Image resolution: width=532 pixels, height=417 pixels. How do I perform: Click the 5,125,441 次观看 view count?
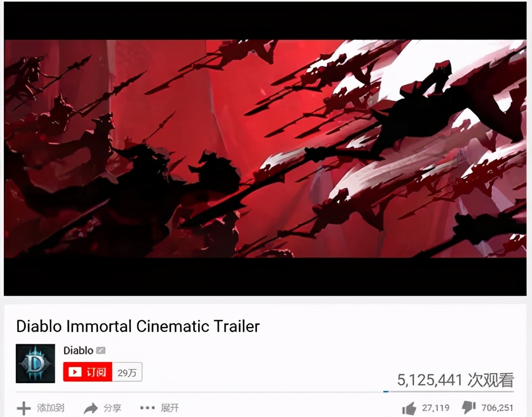click(x=456, y=380)
